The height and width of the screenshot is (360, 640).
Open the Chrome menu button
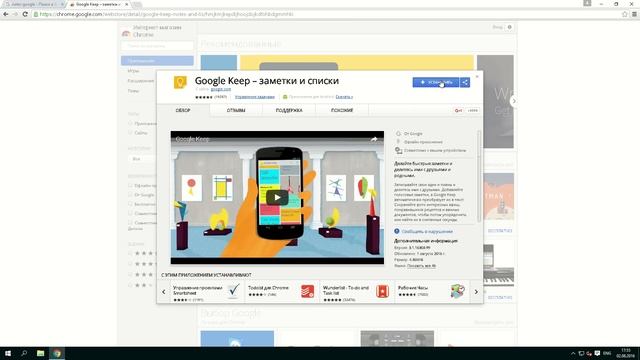point(634,14)
